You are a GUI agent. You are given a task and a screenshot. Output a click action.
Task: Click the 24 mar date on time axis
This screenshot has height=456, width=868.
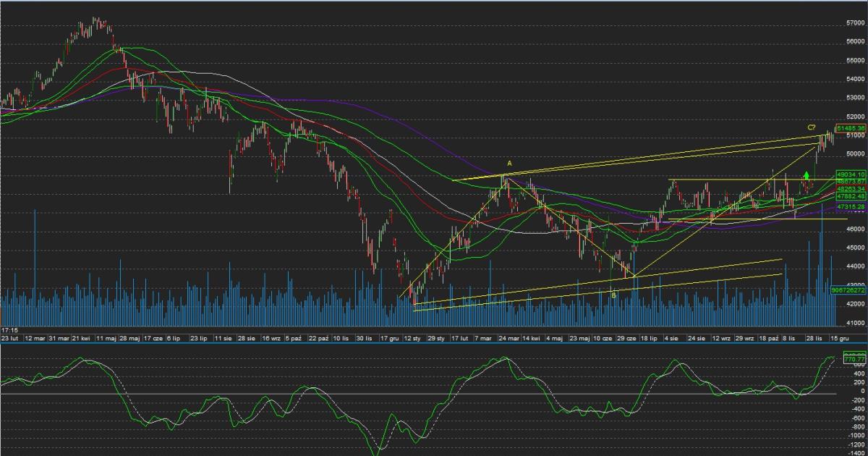pyautogui.click(x=509, y=338)
